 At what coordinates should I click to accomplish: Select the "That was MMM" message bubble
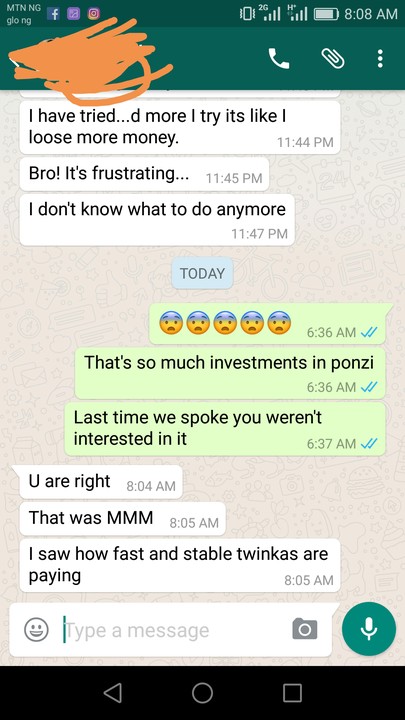click(x=122, y=518)
